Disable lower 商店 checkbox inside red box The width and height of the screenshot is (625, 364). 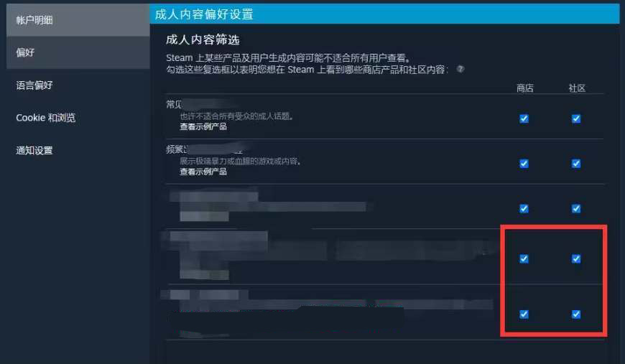[x=524, y=314]
